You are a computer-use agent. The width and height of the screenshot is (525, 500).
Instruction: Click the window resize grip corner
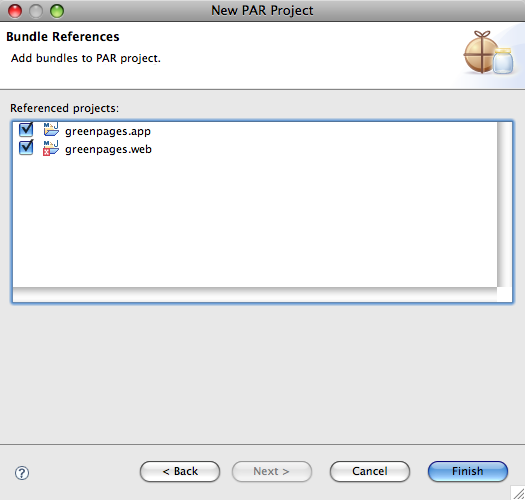[518, 493]
